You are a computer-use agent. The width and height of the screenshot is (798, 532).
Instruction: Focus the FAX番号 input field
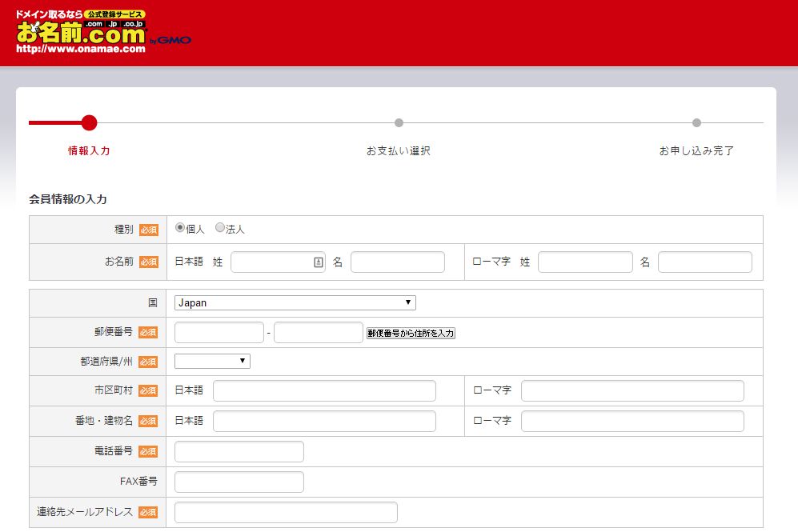click(x=239, y=482)
